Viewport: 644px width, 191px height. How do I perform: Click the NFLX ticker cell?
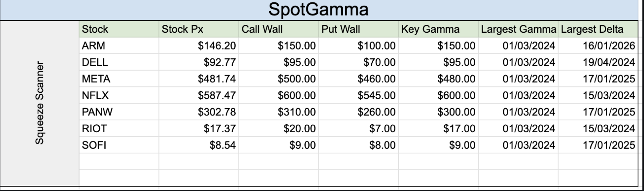118,95
